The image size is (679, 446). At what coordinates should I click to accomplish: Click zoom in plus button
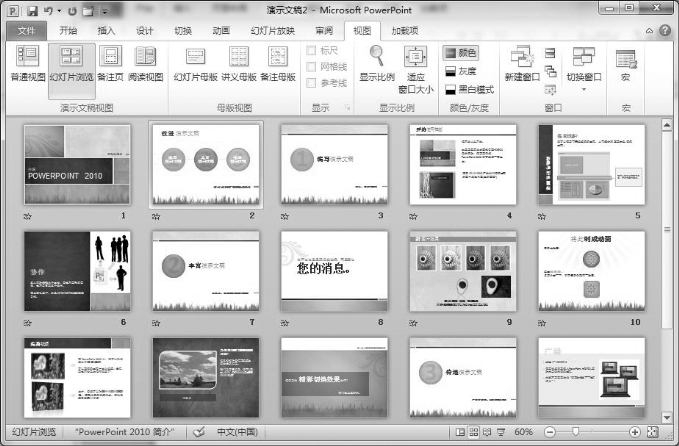[x=634, y=432]
